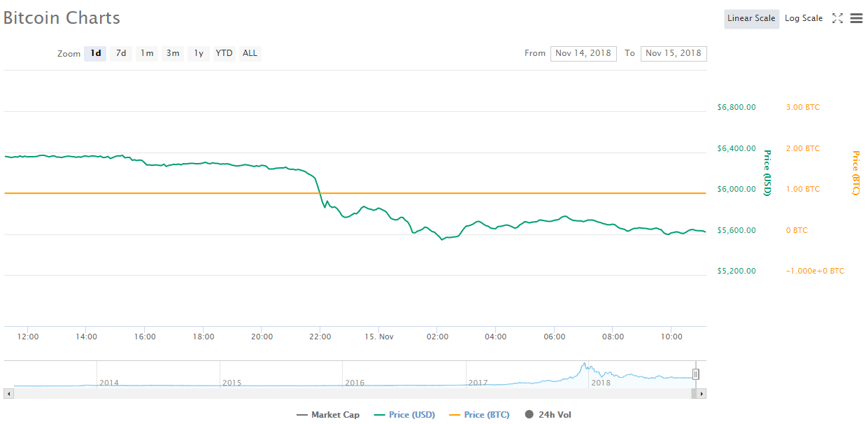Open the chart hamburger context menu
Screen dimensions: 868x424
pyautogui.click(x=856, y=19)
